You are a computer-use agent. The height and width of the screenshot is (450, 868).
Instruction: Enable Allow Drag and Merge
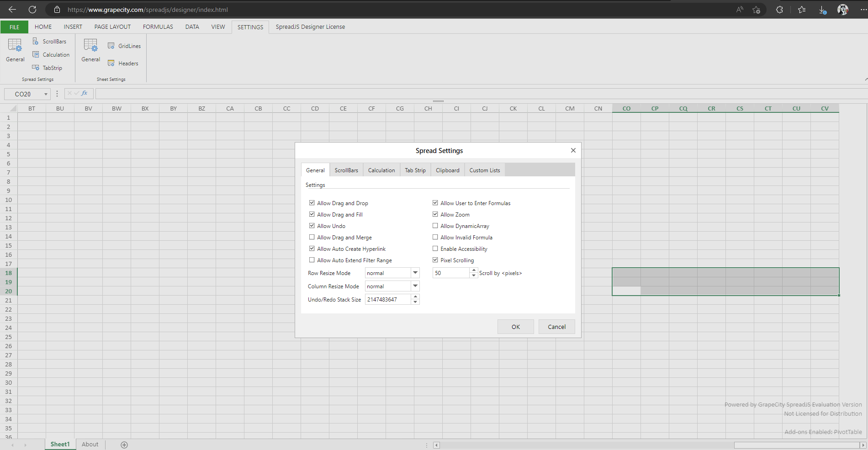(312, 237)
